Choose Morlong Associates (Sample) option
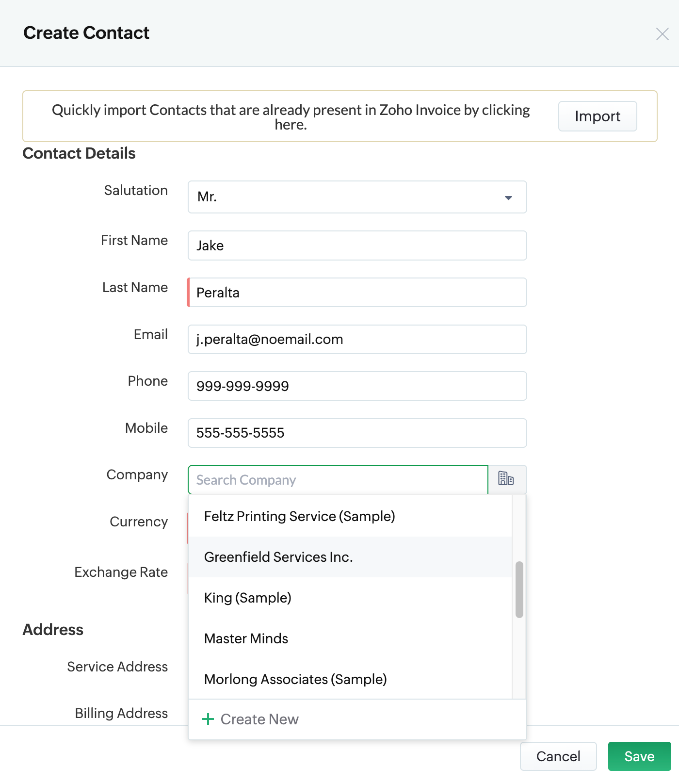Screen dimensions: 679x784 pos(295,679)
